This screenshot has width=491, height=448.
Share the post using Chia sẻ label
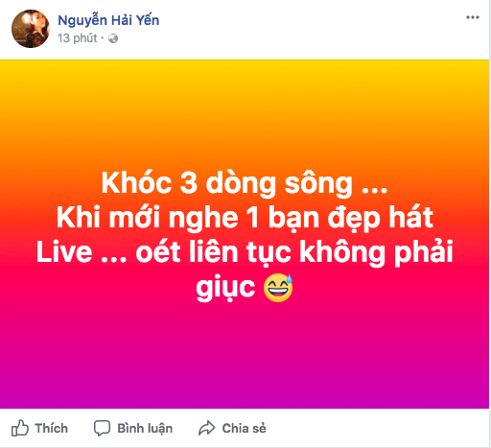[x=244, y=428]
